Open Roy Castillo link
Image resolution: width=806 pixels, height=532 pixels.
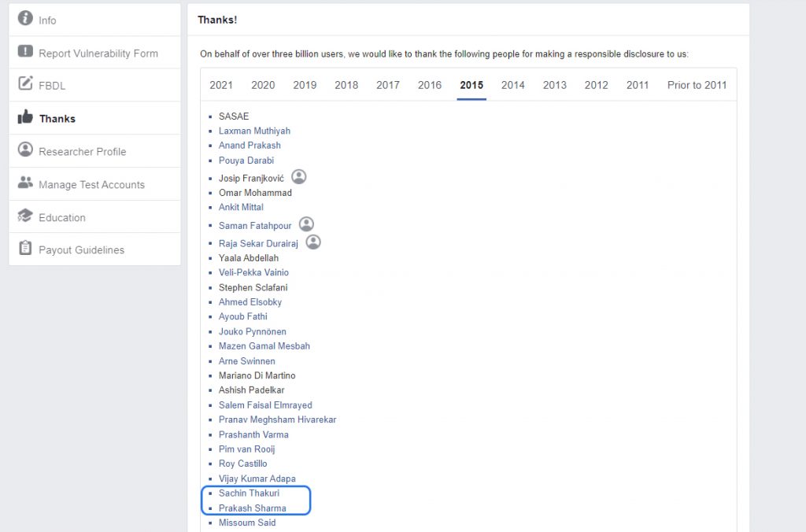(x=242, y=464)
